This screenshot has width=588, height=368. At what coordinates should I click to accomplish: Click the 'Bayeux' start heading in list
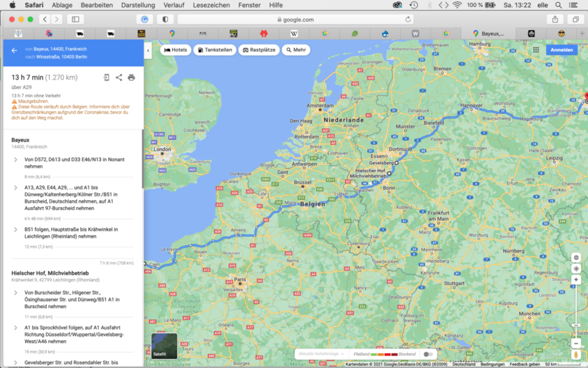tap(20, 140)
